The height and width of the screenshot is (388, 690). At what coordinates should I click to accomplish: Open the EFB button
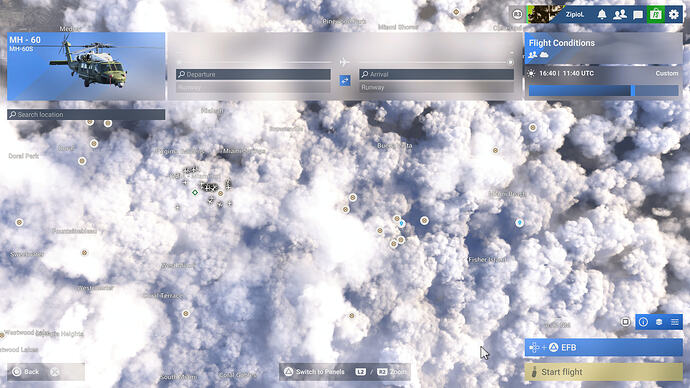pyautogui.click(x=603, y=348)
